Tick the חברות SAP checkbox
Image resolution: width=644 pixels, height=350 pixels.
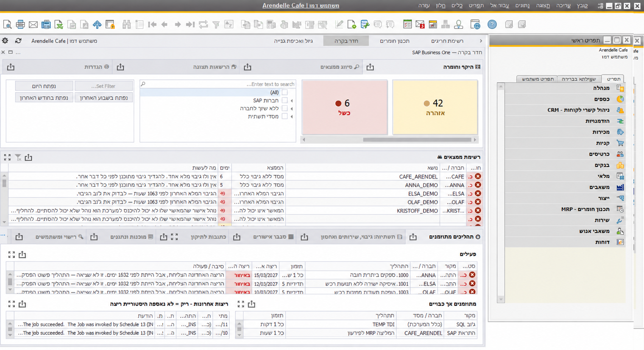285,100
